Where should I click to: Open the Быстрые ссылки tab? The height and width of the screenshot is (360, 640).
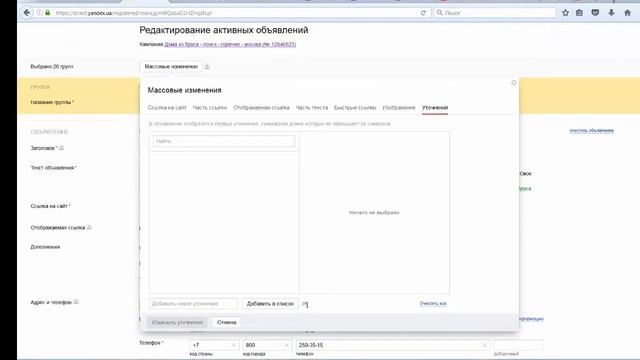[355, 108]
